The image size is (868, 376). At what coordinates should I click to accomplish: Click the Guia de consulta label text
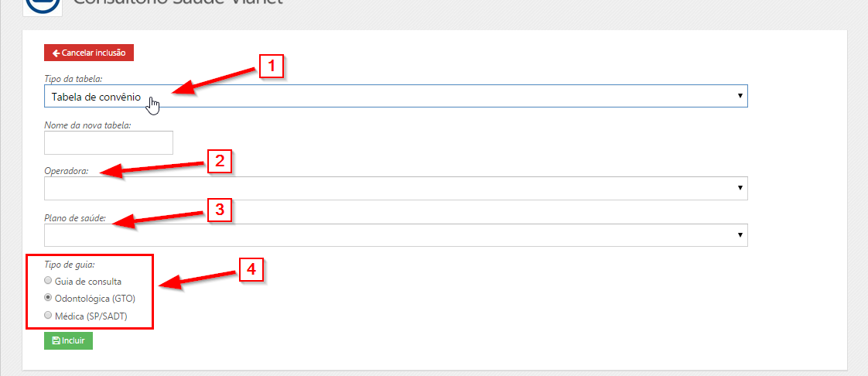88,281
